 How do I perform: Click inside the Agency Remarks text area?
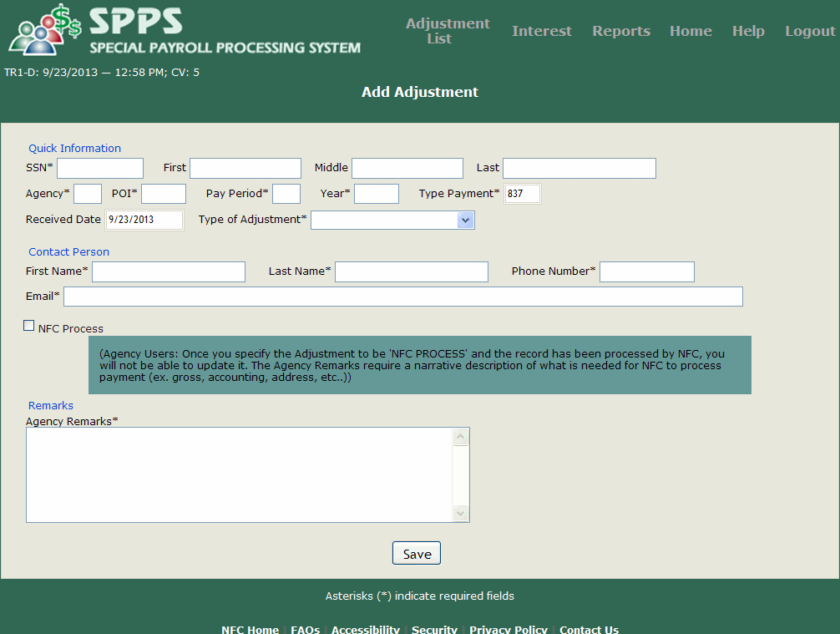239,474
